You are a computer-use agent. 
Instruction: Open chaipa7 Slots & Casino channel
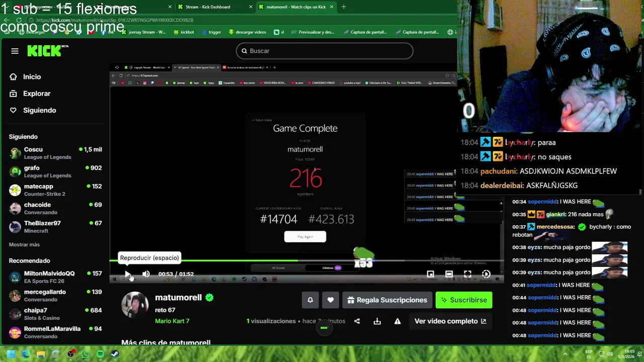pos(55,314)
